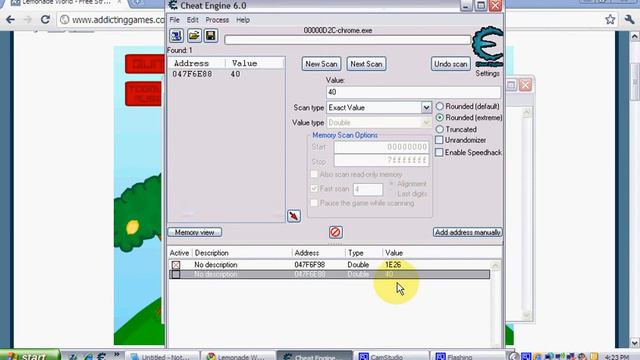The width and height of the screenshot is (640, 360).
Task: Toggle Active box for address 047F6F98
Action: point(176,265)
